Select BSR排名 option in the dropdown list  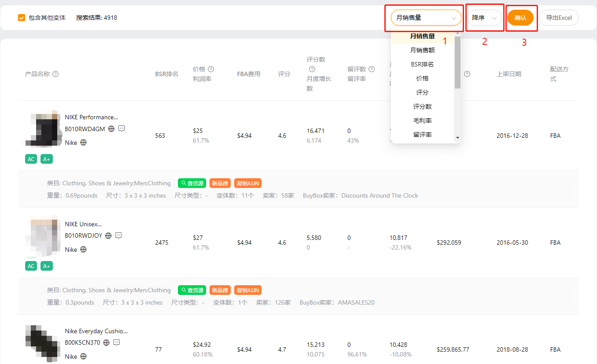[422, 64]
